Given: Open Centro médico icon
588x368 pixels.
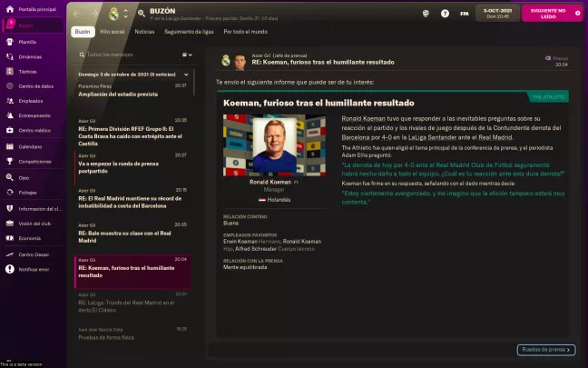Looking at the screenshot, I should [10, 130].
